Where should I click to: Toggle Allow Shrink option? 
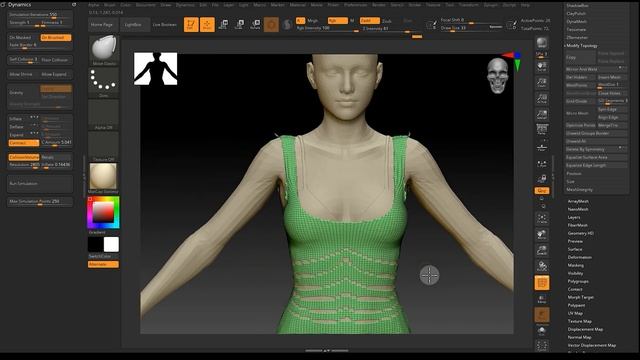[23, 74]
